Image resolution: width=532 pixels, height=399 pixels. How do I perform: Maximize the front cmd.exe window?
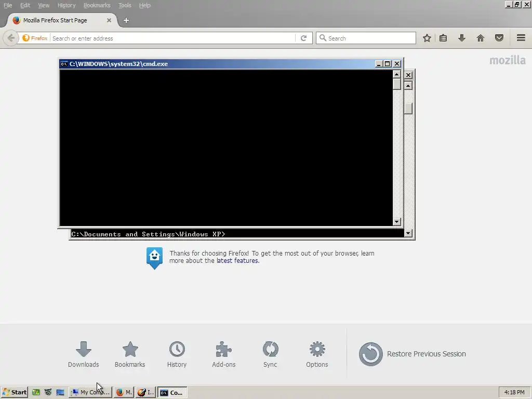(387, 64)
